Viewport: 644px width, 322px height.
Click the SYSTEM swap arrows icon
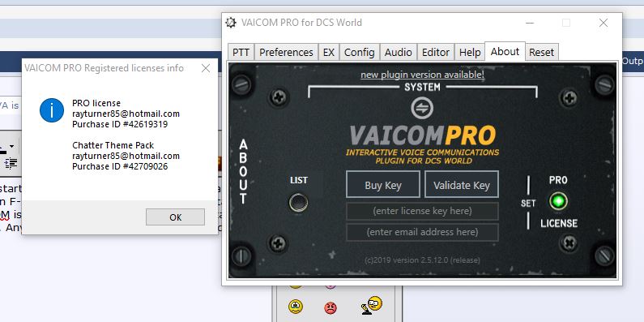[x=422, y=108]
